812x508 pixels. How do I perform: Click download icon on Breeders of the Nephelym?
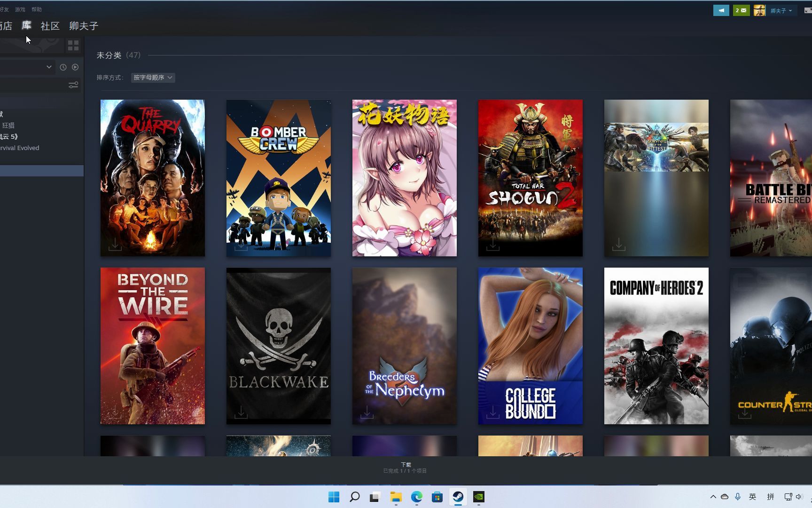coord(367,413)
